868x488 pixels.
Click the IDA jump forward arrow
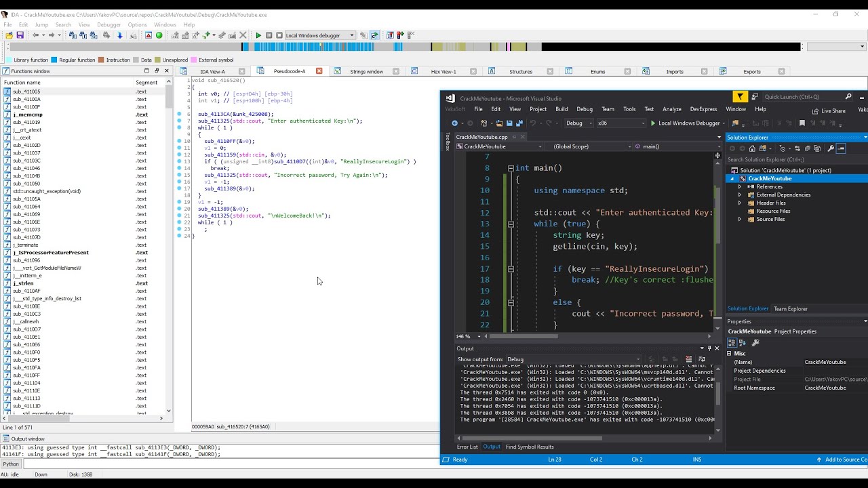[52, 35]
